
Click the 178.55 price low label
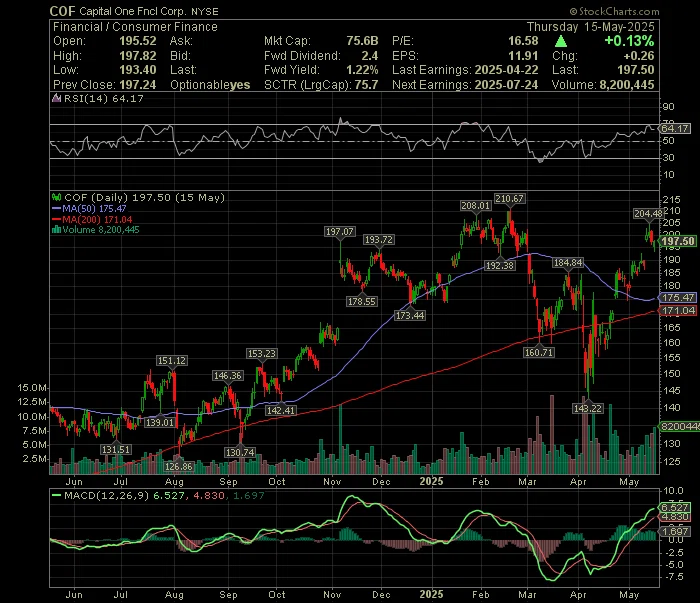pos(362,301)
